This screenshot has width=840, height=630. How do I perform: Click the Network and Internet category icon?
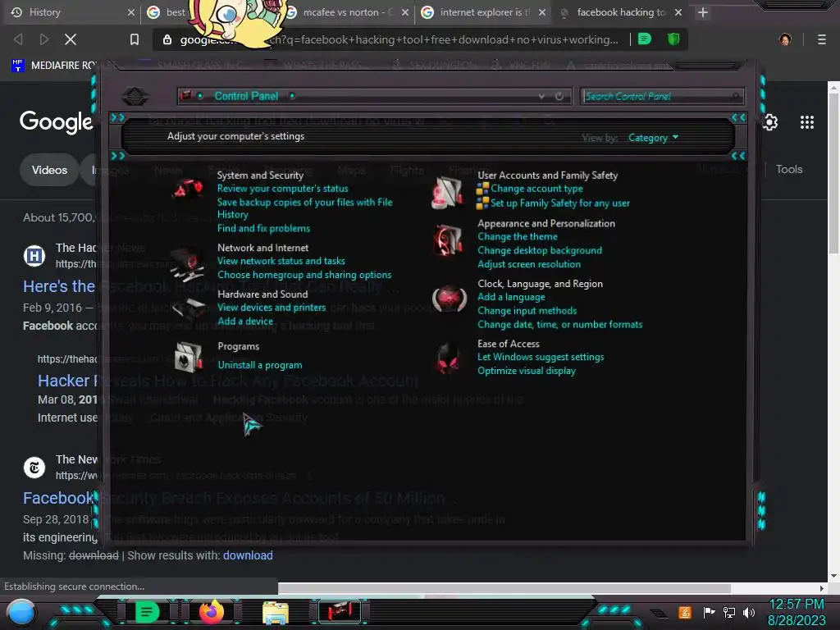coord(188,265)
